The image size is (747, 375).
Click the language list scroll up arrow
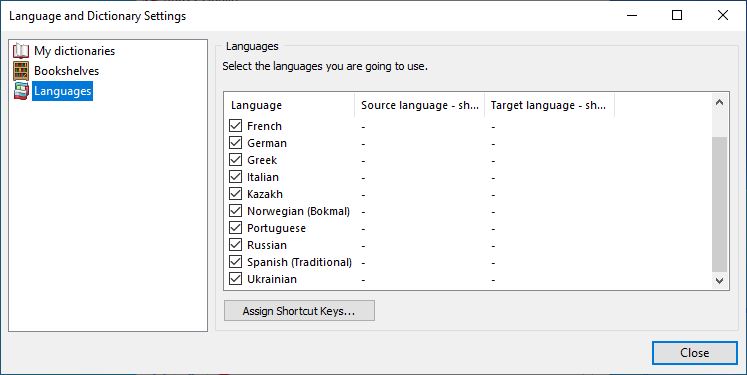coord(719,102)
